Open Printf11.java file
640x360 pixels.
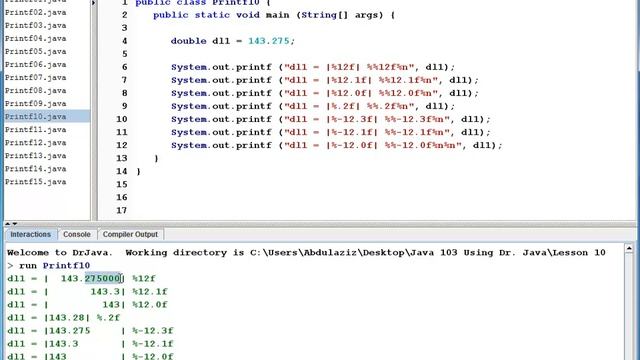[36, 130]
